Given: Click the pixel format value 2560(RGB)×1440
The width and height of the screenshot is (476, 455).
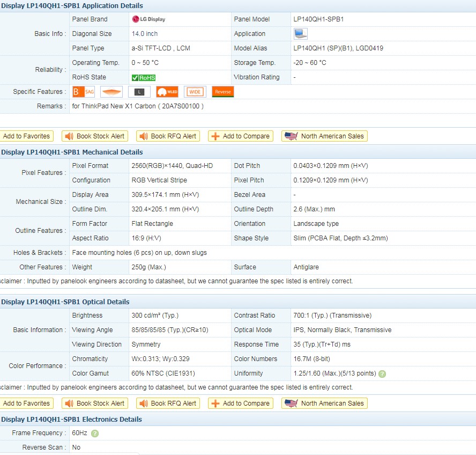Looking at the screenshot, I should tap(172, 166).
